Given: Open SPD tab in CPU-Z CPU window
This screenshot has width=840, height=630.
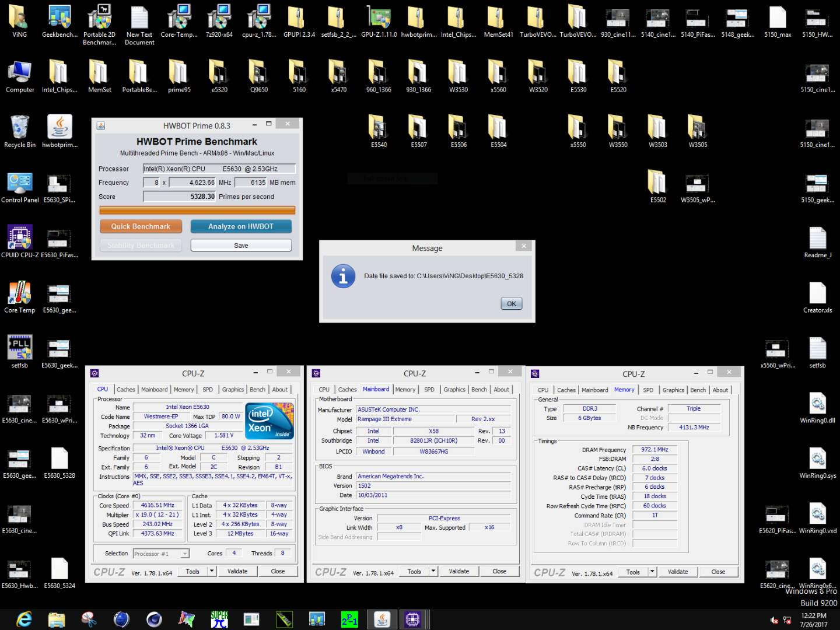Looking at the screenshot, I should [208, 390].
